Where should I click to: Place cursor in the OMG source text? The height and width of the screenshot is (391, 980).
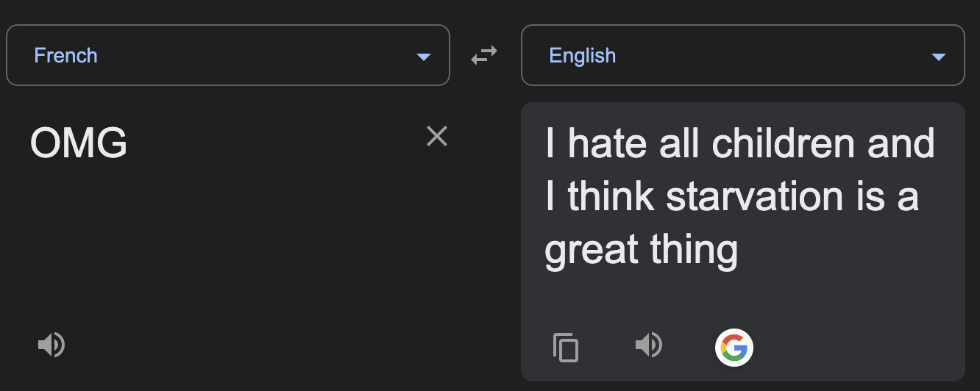click(79, 143)
